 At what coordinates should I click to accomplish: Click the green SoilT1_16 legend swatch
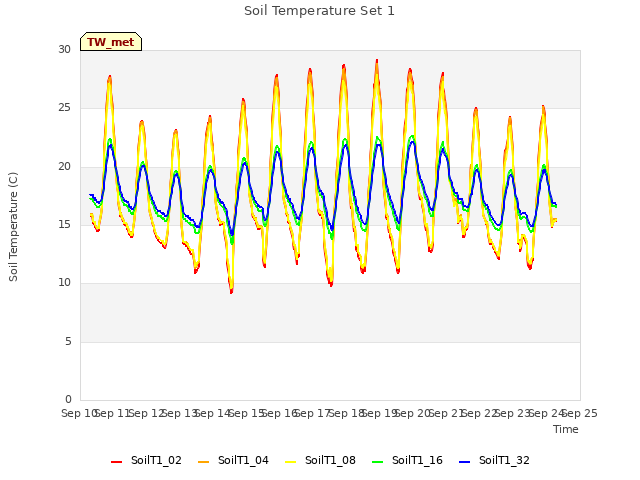(378, 462)
